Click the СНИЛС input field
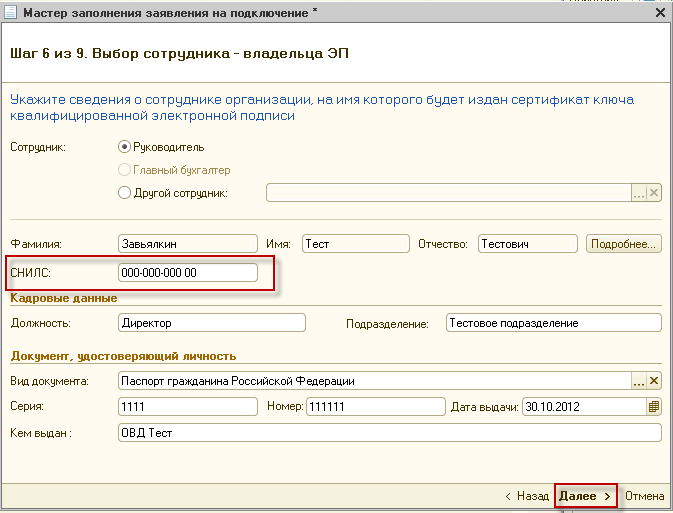 pyautogui.click(x=187, y=272)
